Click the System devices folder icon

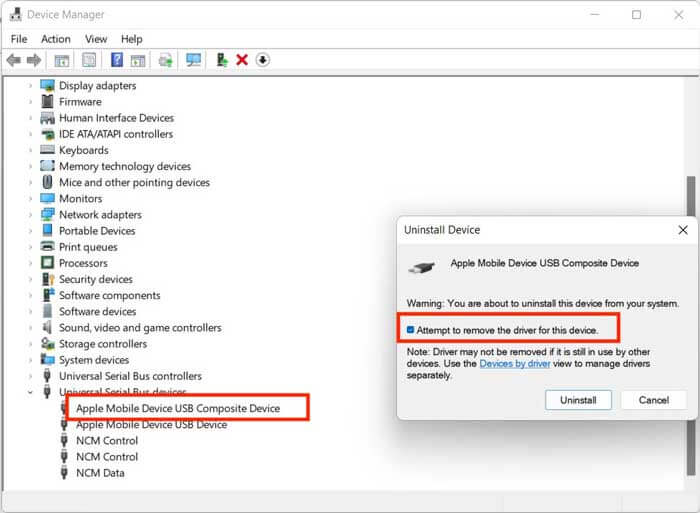[x=47, y=359]
